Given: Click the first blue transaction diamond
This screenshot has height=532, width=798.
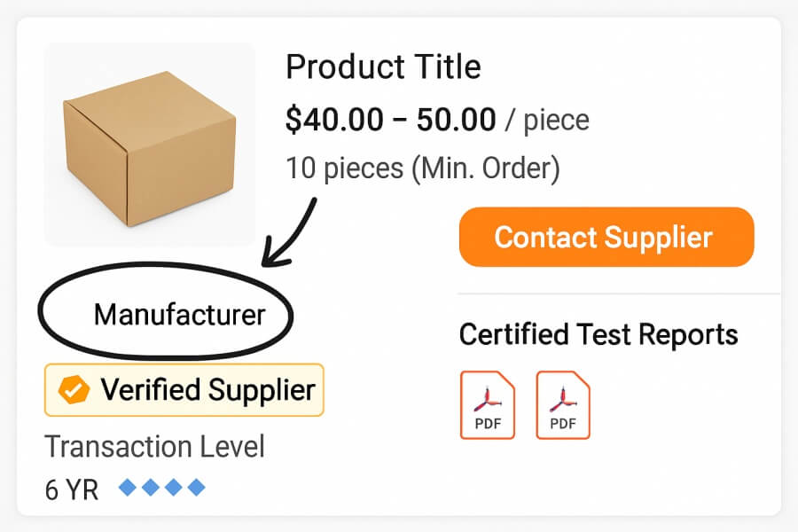Looking at the screenshot, I should tap(128, 487).
